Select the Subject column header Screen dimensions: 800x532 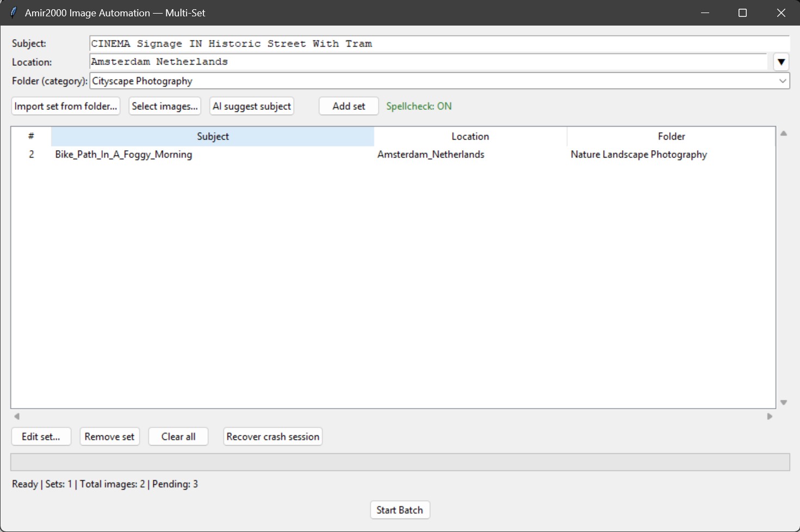[x=212, y=136]
